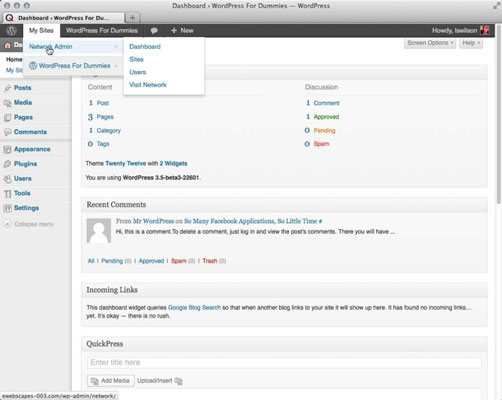Click the fullscreen arrows in window title bar
The height and width of the screenshot is (400, 502).
click(496, 6)
